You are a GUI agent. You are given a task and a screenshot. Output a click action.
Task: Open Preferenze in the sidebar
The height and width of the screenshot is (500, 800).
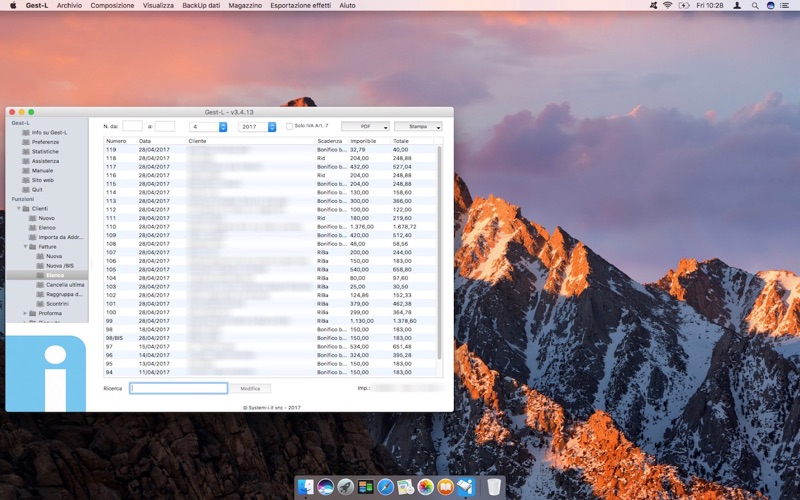(45, 142)
